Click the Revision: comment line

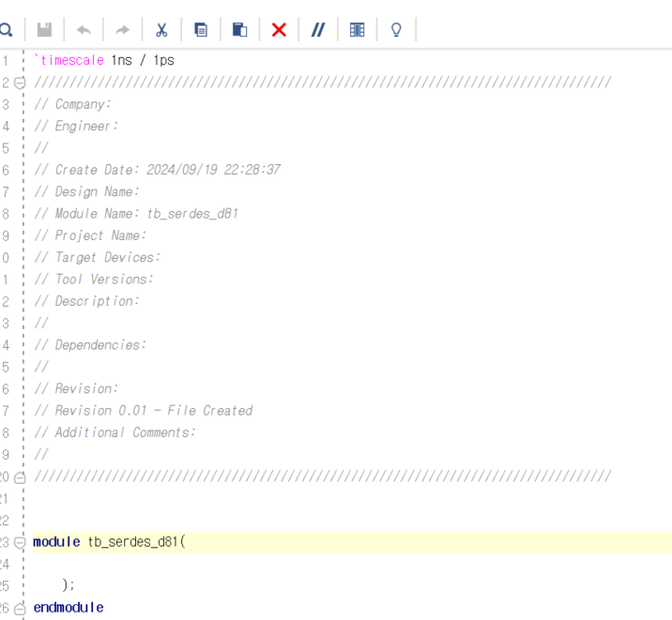(x=76, y=388)
